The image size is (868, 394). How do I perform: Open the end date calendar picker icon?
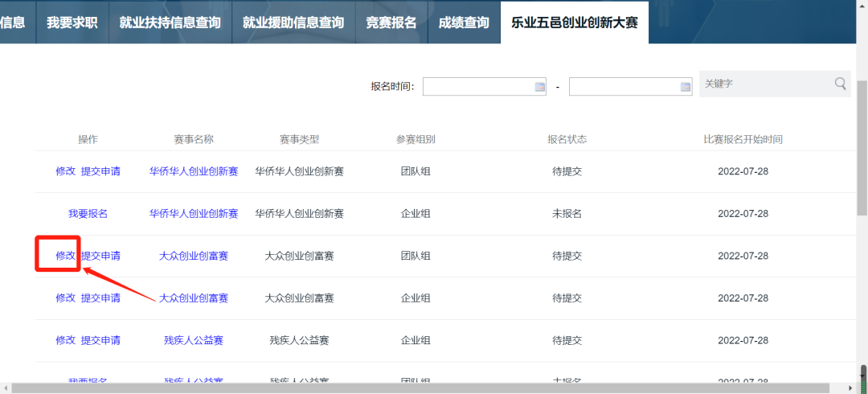click(x=686, y=87)
